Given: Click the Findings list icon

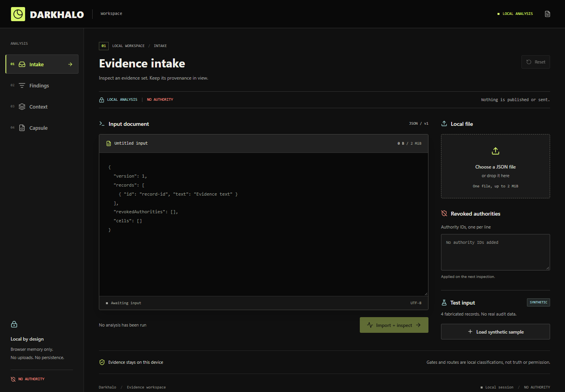Looking at the screenshot, I should tap(22, 85).
